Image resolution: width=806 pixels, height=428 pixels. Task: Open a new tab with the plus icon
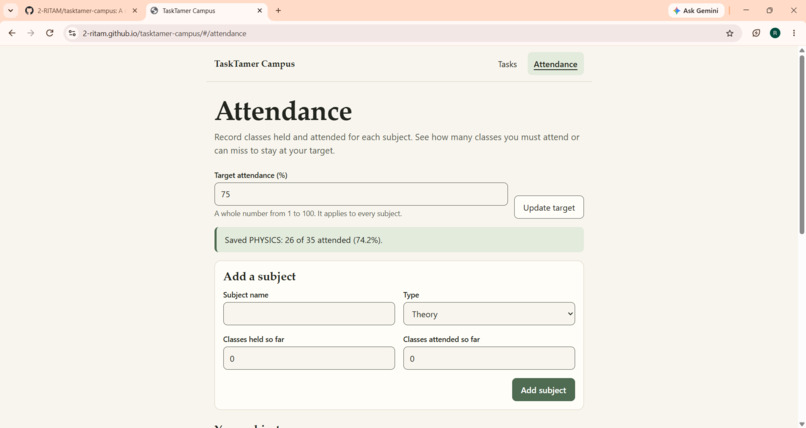(278, 10)
